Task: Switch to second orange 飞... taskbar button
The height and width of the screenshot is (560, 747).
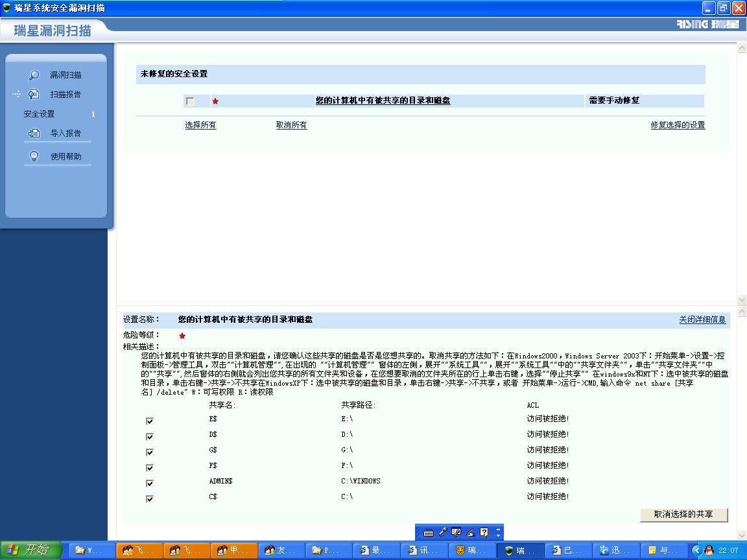Action: [x=186, y=550]
